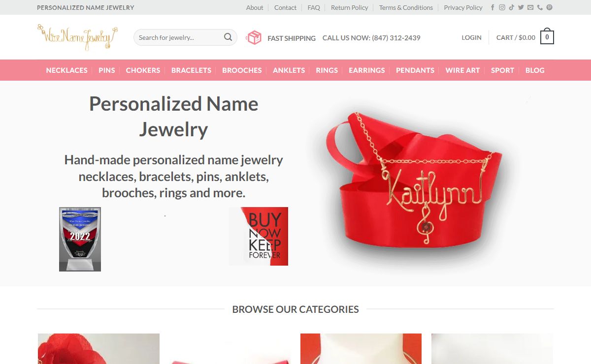Open the Pinterest social icon
Screen dimensions: 591x364
549,7
